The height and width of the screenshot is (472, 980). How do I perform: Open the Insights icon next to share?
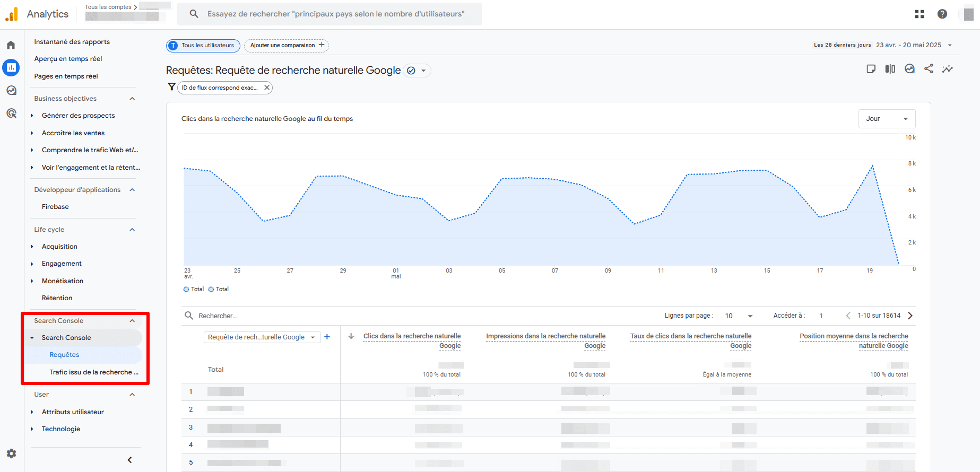pyautogui.click(x=909, y=69)
